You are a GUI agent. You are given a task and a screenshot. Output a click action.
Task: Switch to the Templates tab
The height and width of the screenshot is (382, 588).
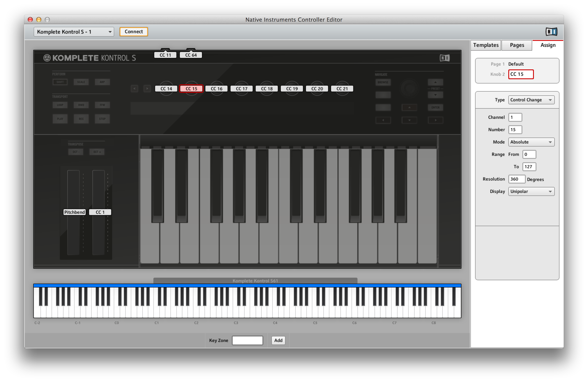[x=486, y=45]
